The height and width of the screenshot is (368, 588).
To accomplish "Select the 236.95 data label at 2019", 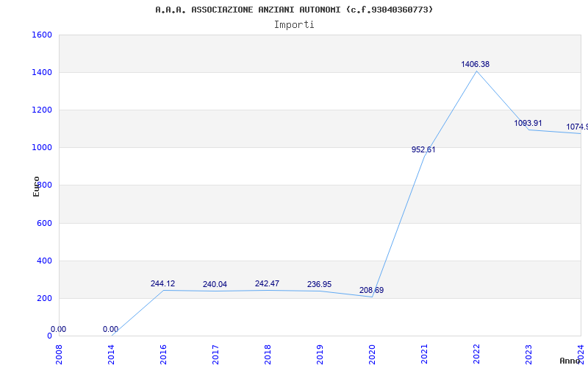I will (319, 284).
